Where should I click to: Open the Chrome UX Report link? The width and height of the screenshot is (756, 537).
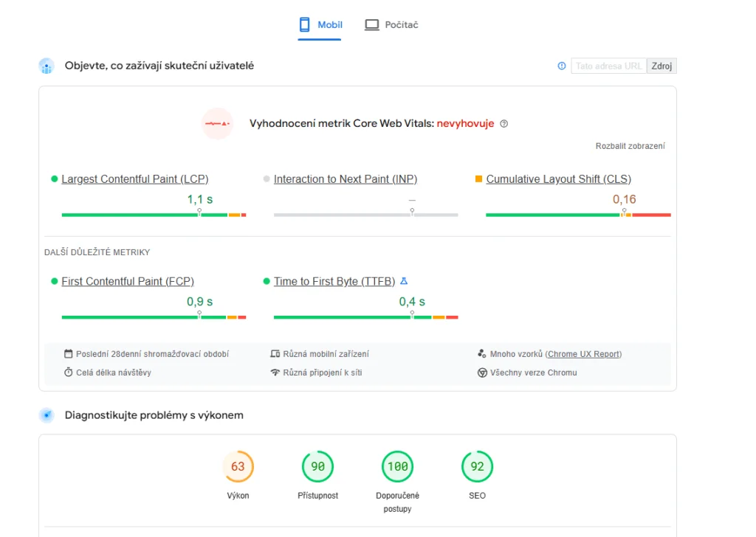pyautogui.click(x=583, y=354)
